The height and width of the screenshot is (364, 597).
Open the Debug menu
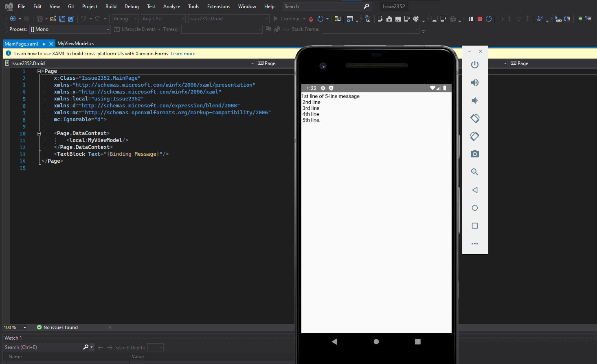(132, 6)
